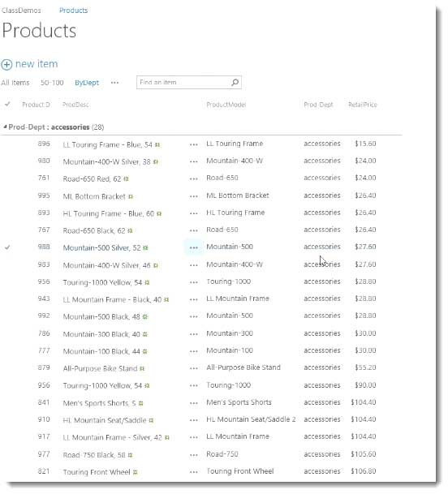Open ellipsis menu for LL Mountain Frame - Silver, 42

click(x=194, y=437)
